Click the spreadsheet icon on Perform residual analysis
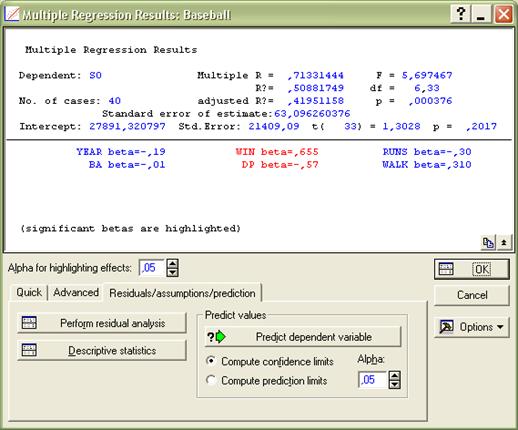Screen dimensions: 518x430 tap(29, 323)
